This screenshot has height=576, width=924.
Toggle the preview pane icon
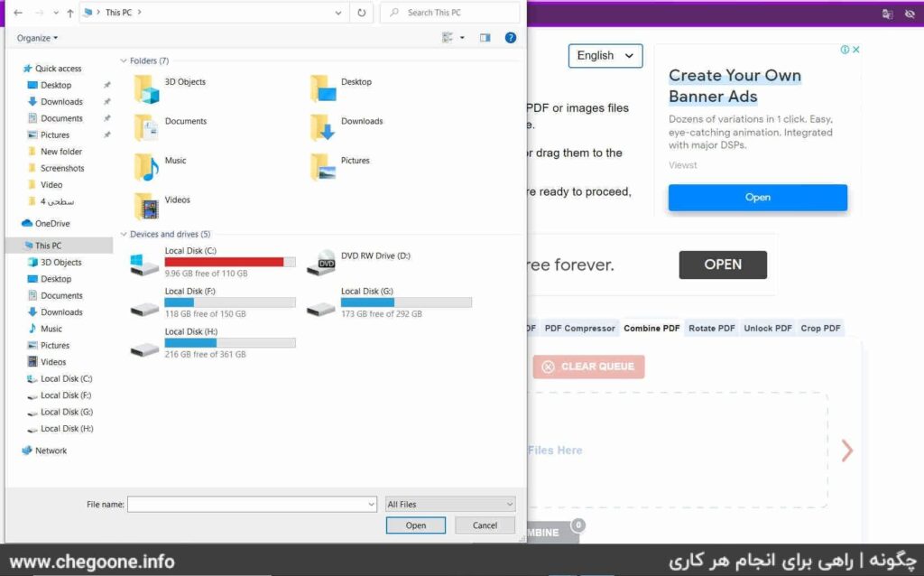pos(485,38)
